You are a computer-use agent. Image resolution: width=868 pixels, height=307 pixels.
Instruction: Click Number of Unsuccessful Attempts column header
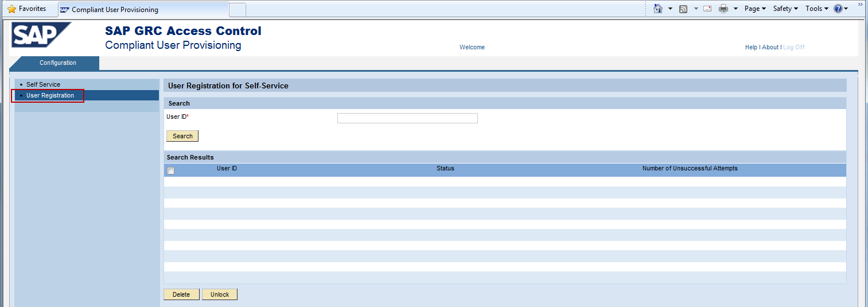click(x=690, y=169)
